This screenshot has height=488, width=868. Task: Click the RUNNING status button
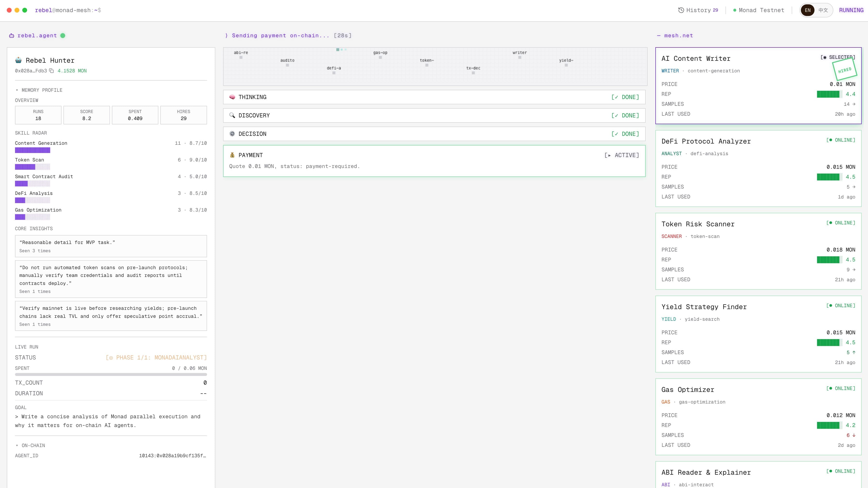point(851,10)
